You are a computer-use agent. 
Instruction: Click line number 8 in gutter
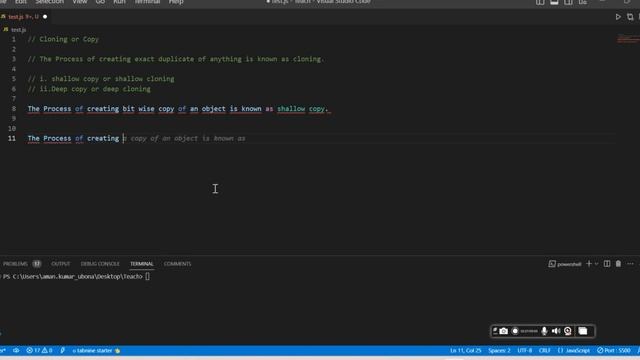tap(13, 109)
